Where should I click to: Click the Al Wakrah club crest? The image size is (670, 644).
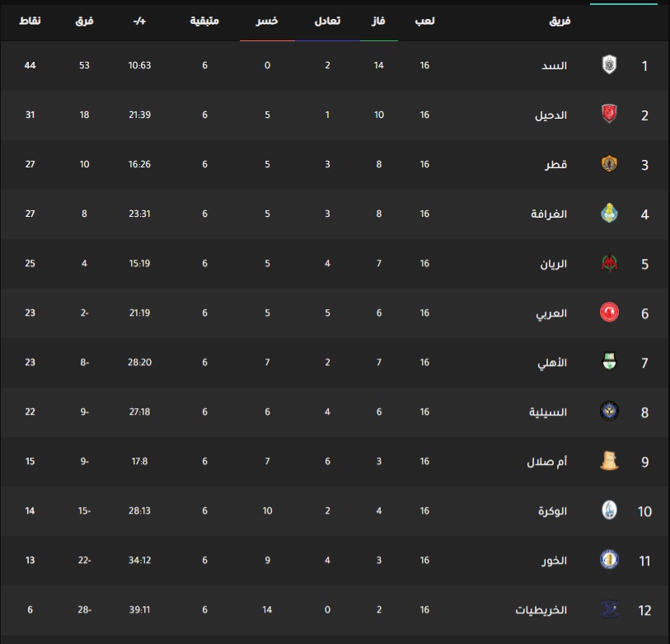click(609, 510)
